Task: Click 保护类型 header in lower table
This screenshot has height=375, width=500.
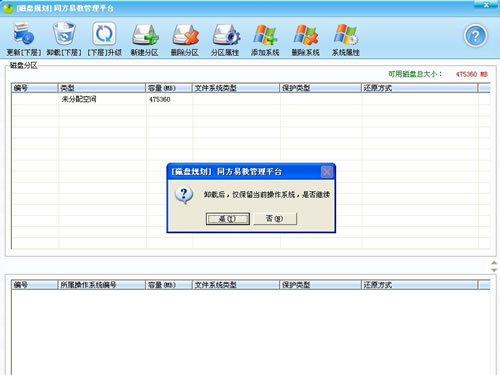Action: tap(321, 285)
